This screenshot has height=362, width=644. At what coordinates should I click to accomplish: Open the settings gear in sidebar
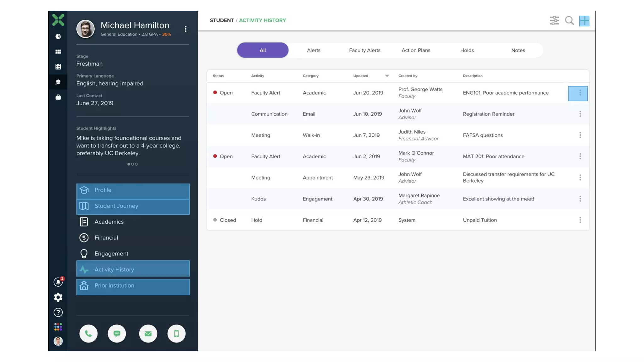[58, 297]
